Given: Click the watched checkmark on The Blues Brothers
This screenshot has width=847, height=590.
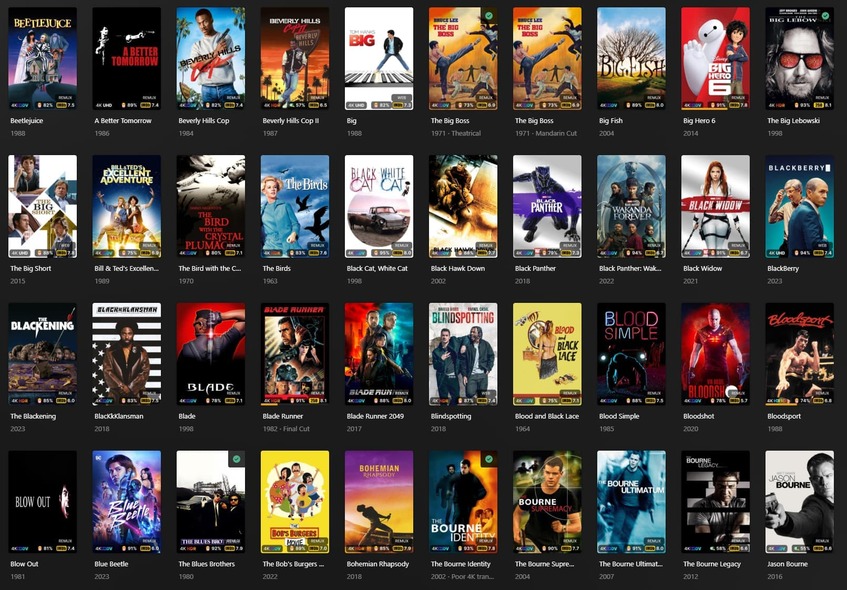Looking at the screenshot, I should [237, 459].
